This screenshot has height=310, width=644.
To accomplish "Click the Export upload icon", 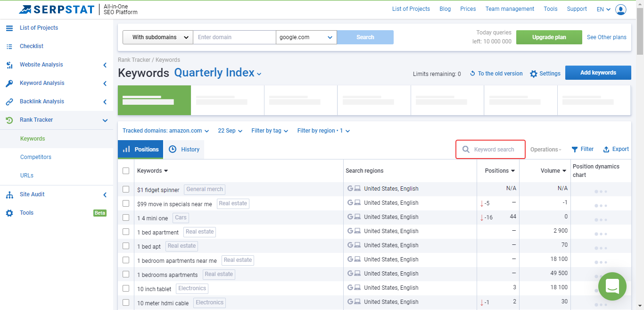I will [606, 150].
